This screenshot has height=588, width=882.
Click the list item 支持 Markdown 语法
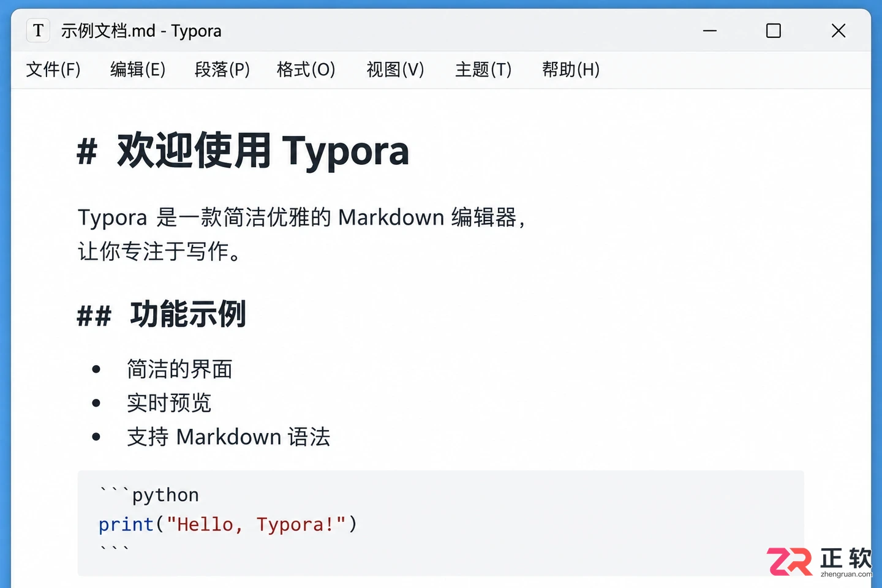click(x=228, y=437)
